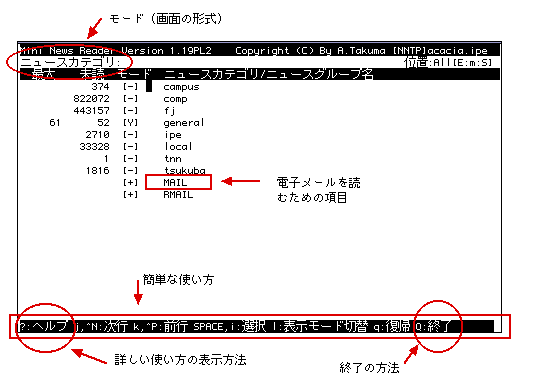Select the tsukuba category

(185, 170)
